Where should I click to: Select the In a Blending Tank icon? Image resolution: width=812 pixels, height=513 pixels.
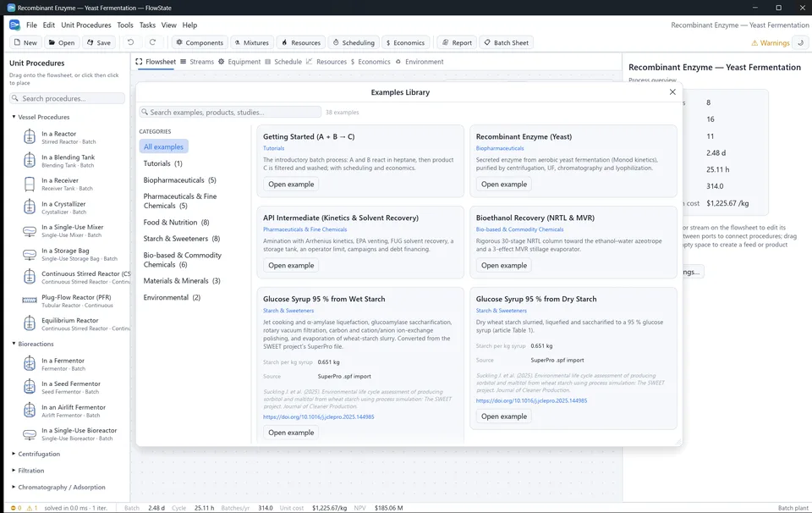[x=30, y=160]
